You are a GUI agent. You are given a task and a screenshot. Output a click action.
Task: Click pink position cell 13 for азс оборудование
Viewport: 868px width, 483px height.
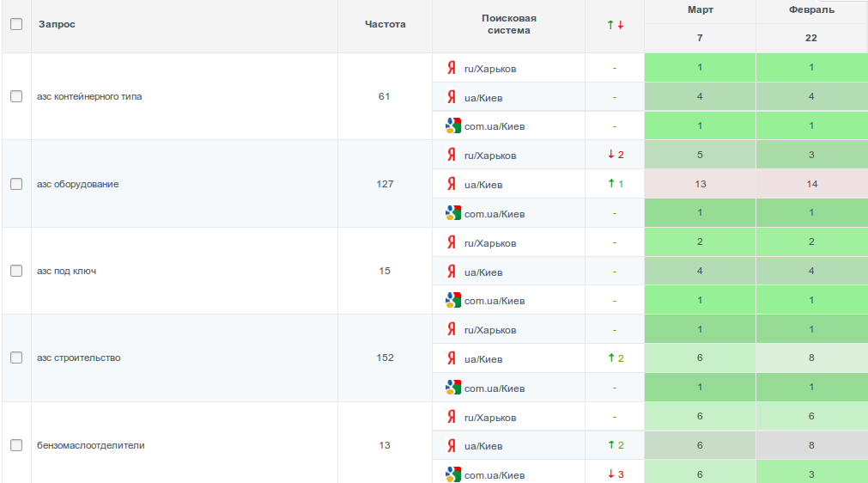[x=700, y=184]
